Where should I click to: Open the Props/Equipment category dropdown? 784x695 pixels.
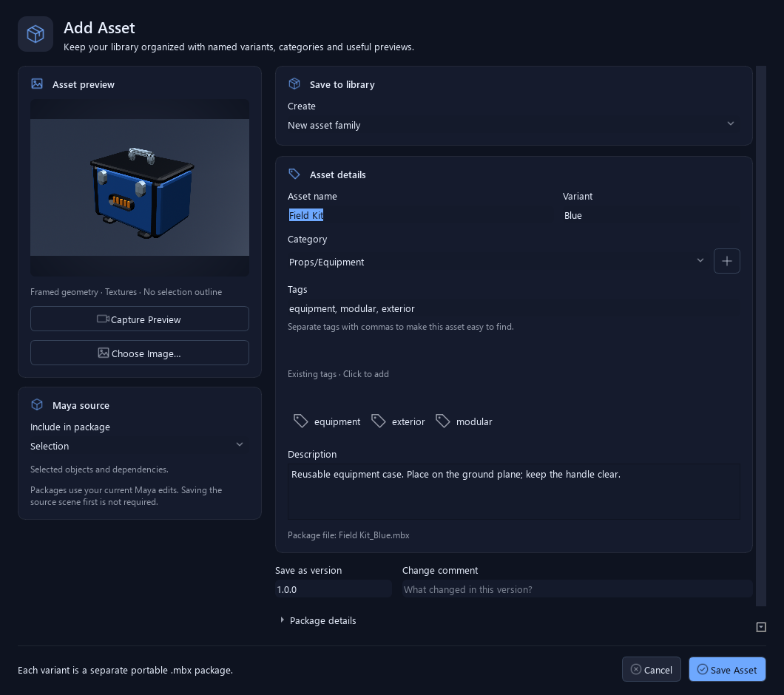pos(498,262)
